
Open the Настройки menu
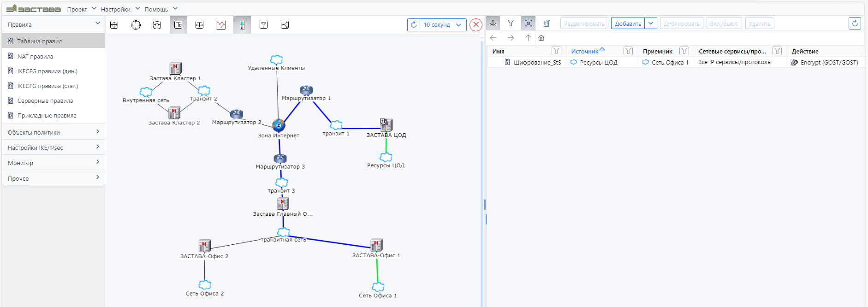click(120, 9)
